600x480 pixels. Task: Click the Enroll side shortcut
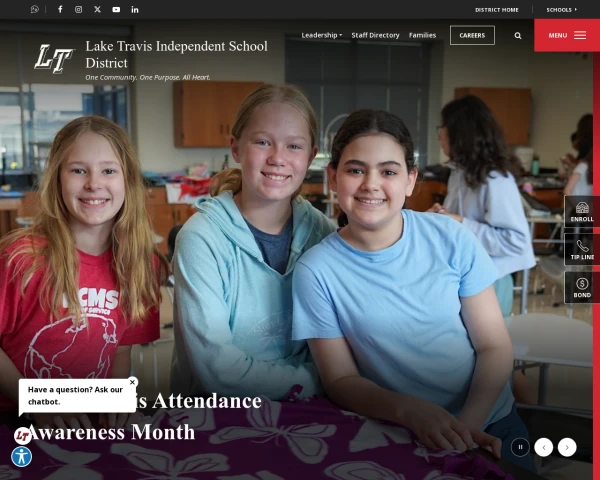(x=582, y=211)
